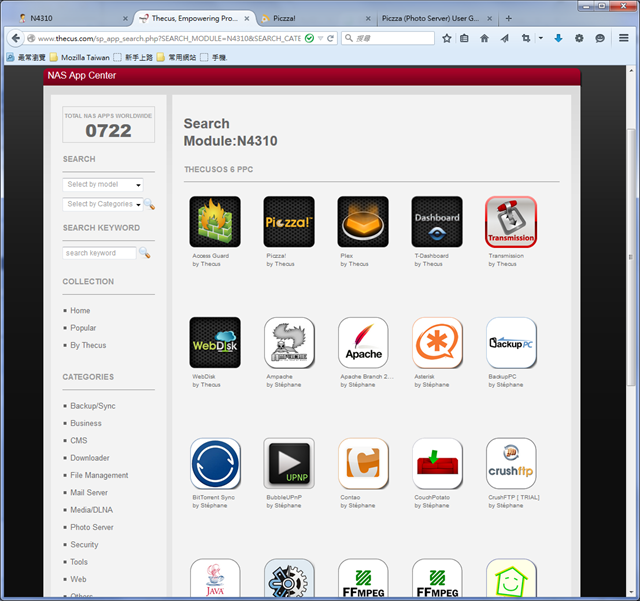
Task: Open the reading list clipboard icon
Action: click(464, 38)
